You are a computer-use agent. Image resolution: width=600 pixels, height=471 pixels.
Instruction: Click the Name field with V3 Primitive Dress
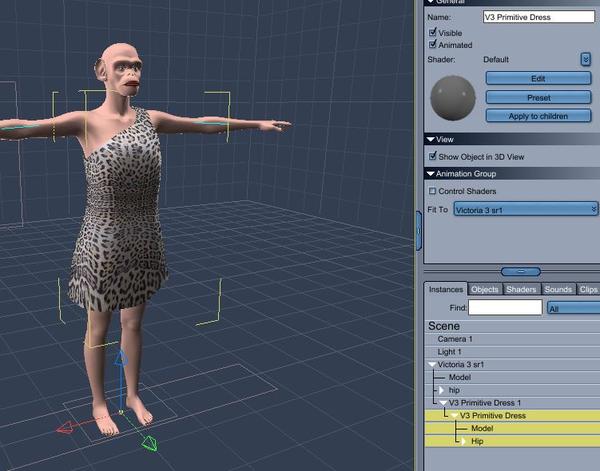tap(539, 17)
